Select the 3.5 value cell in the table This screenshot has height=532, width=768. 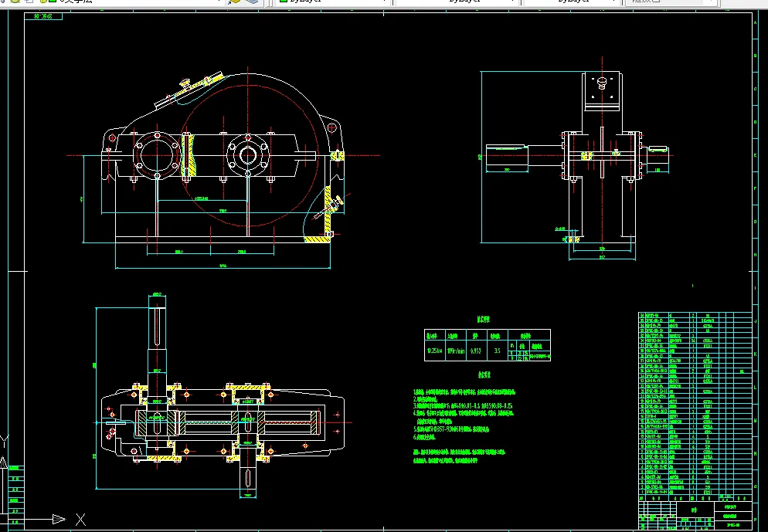pos(497,351)
